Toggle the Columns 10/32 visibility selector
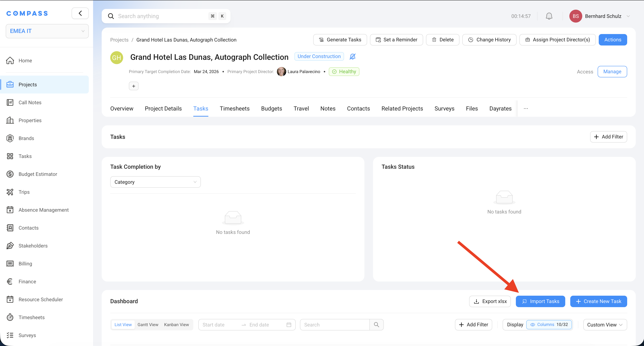Image resolution: width=644 pixels, height=346 pixels. (x=549, y=325)
